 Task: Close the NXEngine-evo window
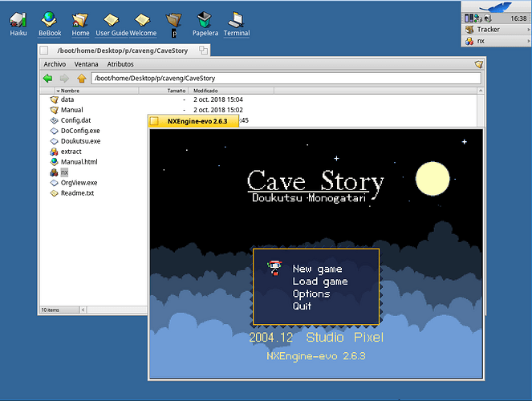(154, 121)
